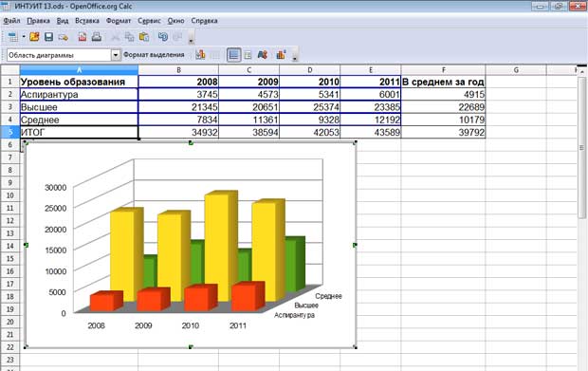This screenshot has width=588, height=371.
Task: Select row 1 header
Action: tap(9, 82)
